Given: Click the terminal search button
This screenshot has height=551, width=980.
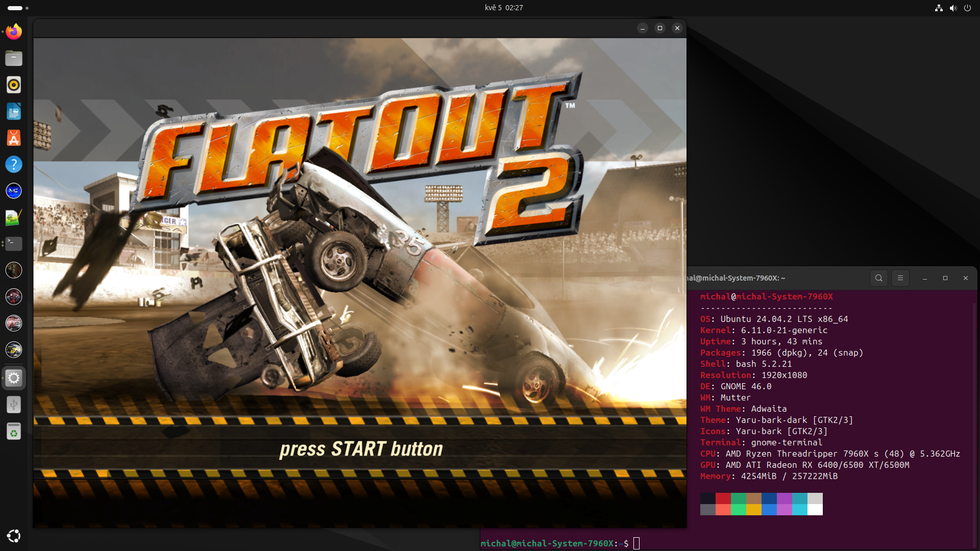Looking at the screenshot, I should point(878,278).
